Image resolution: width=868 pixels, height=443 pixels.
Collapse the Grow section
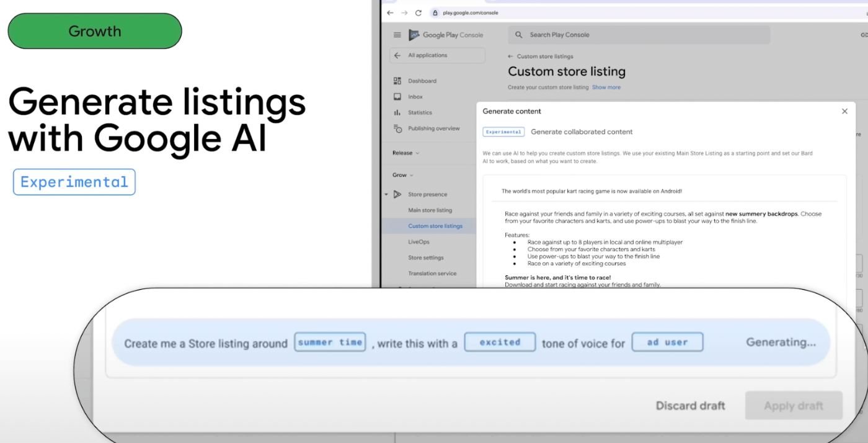[412, 176]
